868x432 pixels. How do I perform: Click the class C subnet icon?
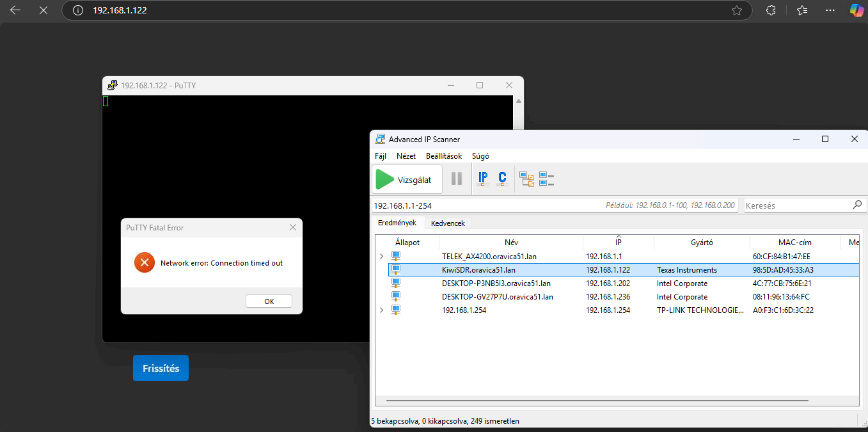pos(503,179)
